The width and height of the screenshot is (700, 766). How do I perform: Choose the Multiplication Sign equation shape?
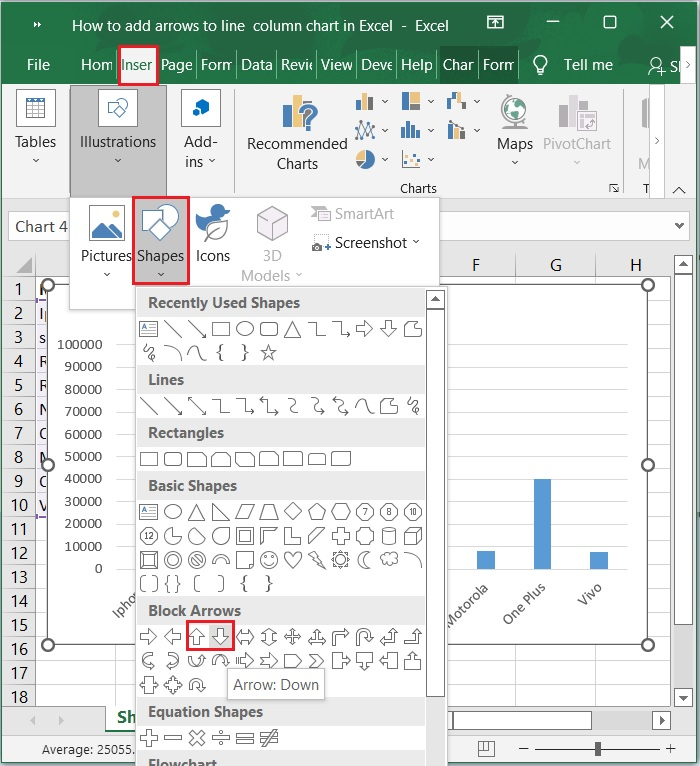197,738
